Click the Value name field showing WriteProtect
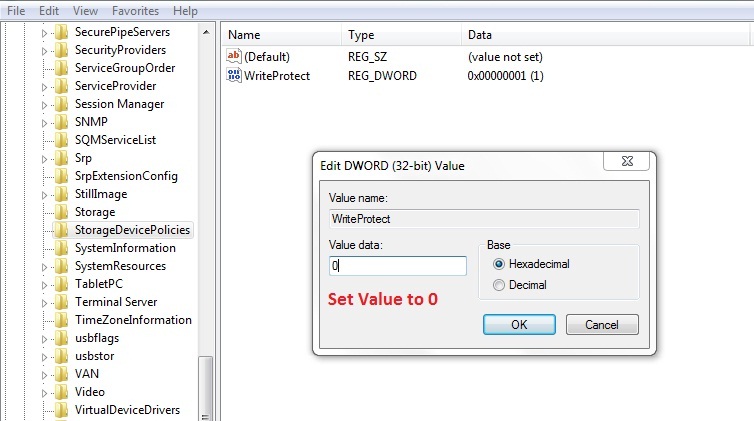Viewport: 754px width, 421px height. 484,219
